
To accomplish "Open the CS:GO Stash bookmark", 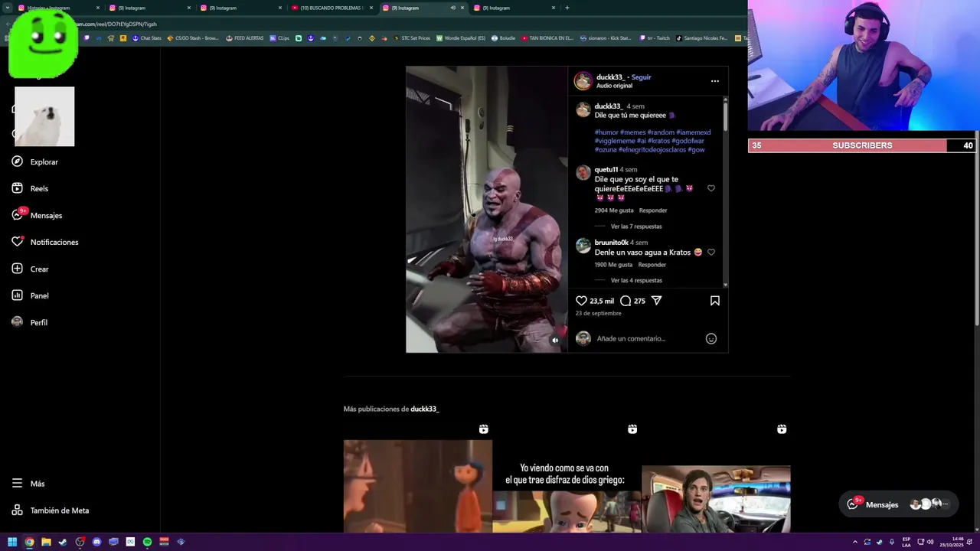I will [194, 37].
